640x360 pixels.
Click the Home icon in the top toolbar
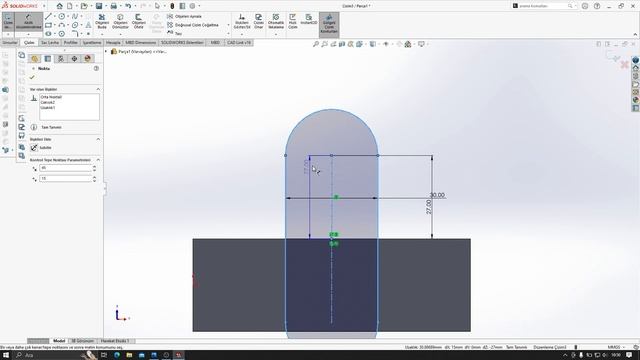point(60,6)
